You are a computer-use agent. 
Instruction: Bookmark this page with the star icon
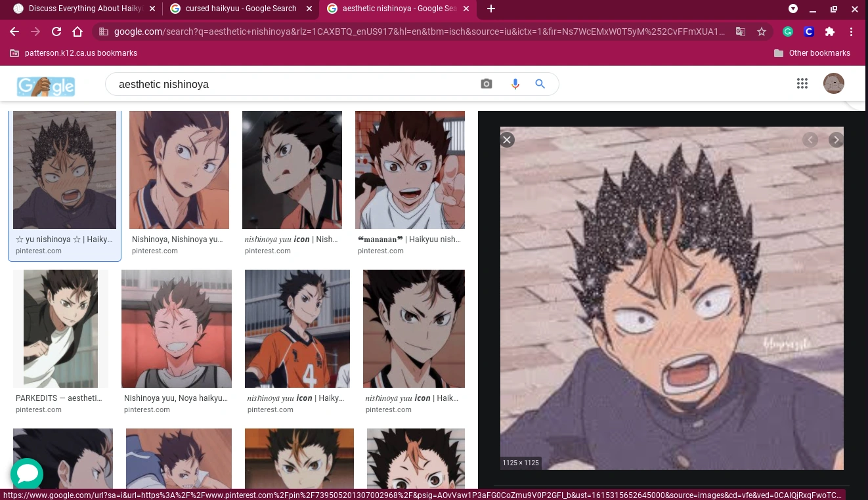click(762, 31)
